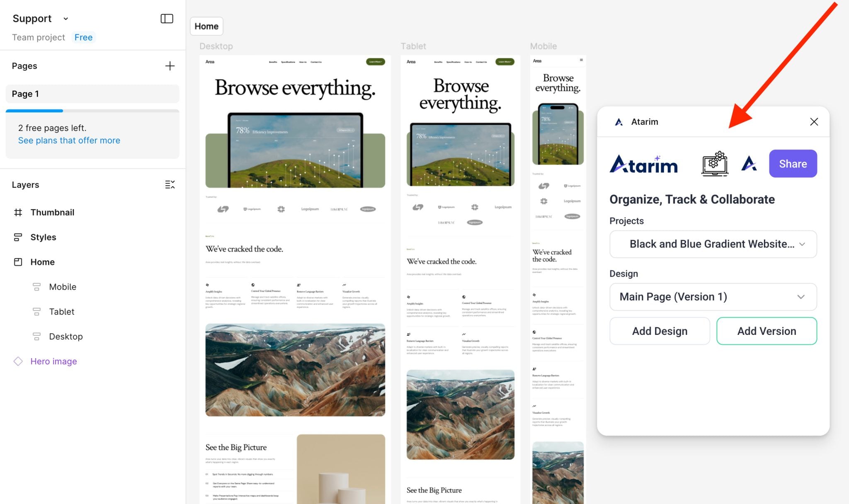Add a new page with plus icon

tap(170, 66)
